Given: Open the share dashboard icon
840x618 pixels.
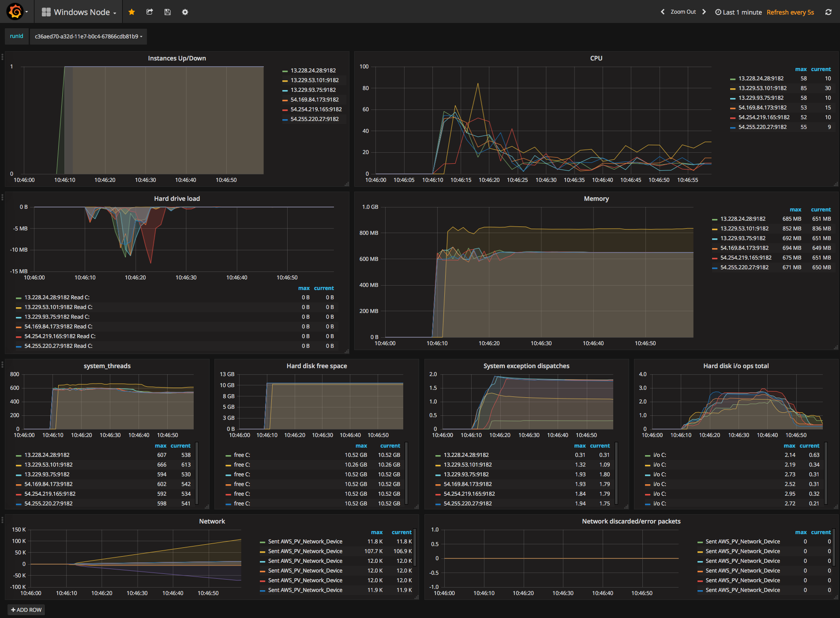Looking at the screenshot, I should [150, 12].
